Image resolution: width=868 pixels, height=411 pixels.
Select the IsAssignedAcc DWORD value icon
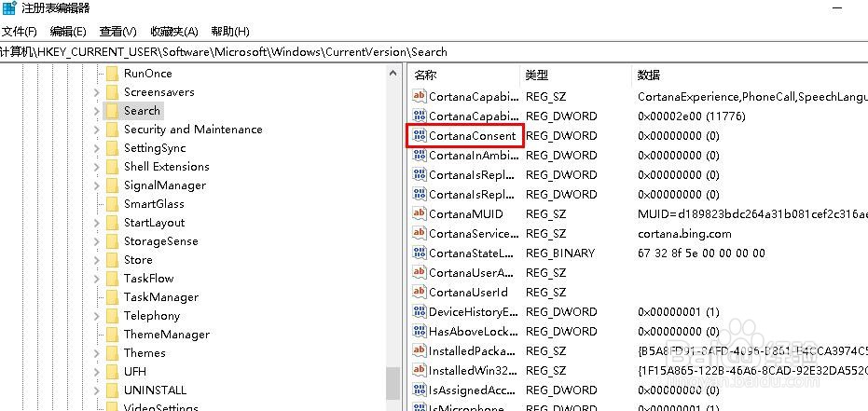[x=420, y=390]
